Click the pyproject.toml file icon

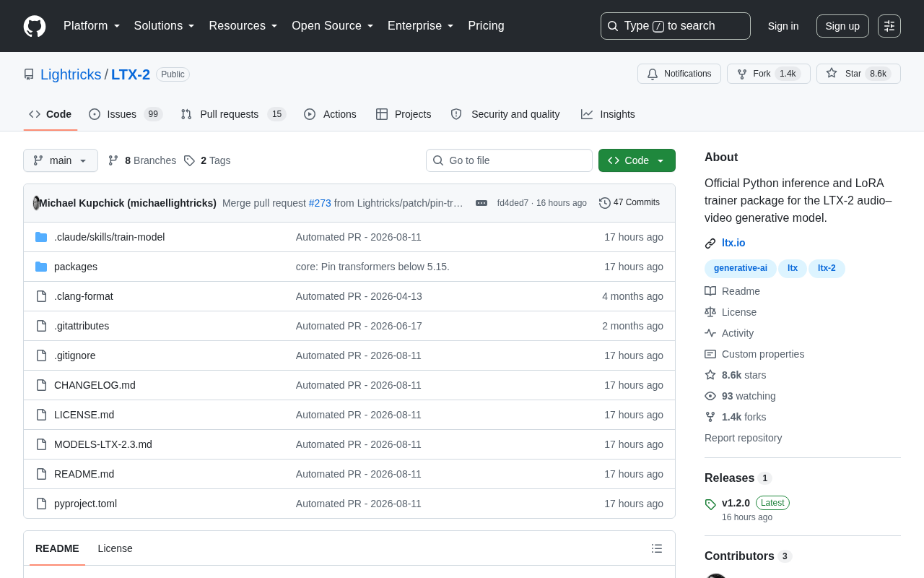coord(41,504)
